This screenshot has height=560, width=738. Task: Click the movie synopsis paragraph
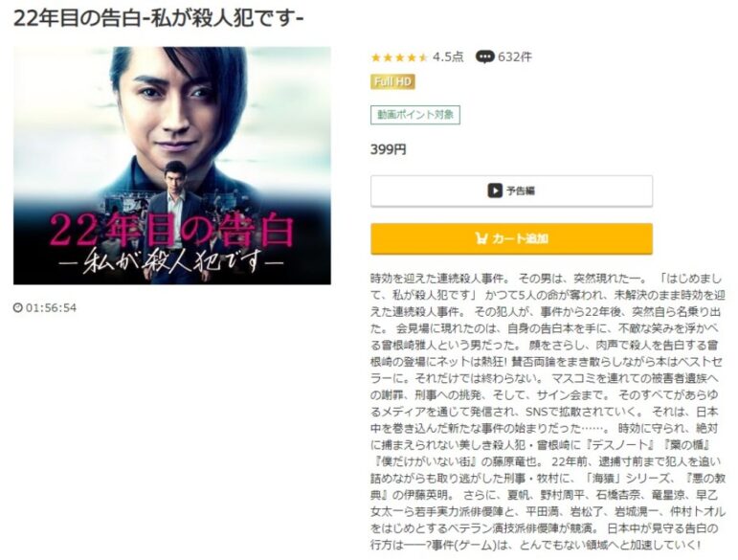[546, 412]
